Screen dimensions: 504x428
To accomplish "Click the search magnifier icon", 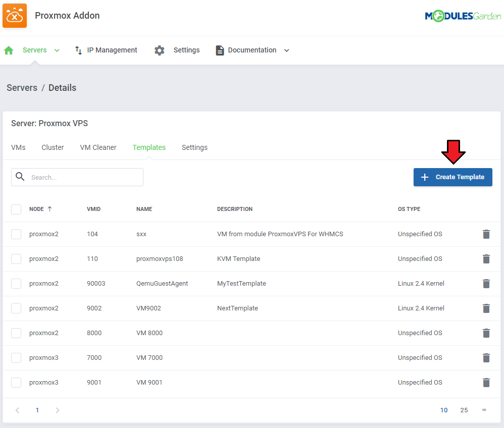I will point(20,177).
